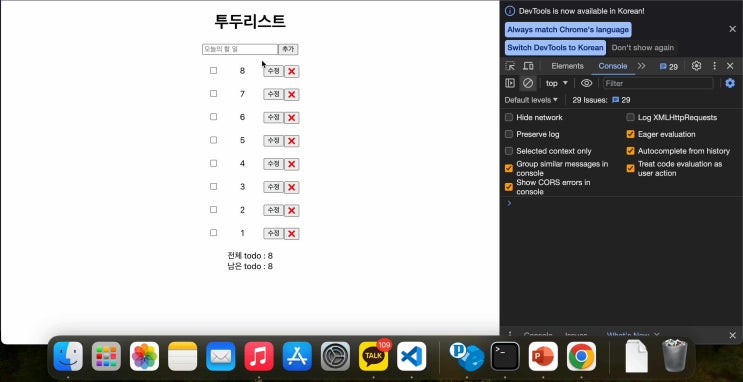Viewport: 743px width, 382px height.
Task: Delete todo item 1 with its red X
Action: pos(291,234)
